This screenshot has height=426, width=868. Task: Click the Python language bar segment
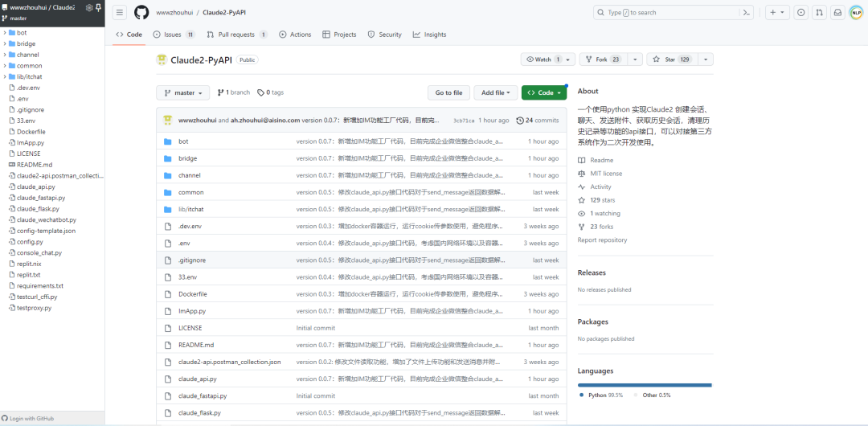click(643, 385)
